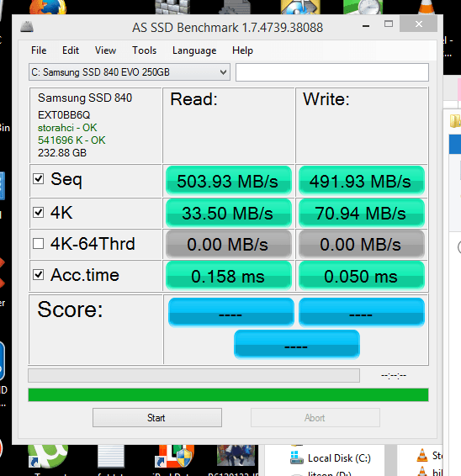This screenshot has width=461, height=476.
Task: Click the disabled Abort button
Action: click(x=315, y=418)
